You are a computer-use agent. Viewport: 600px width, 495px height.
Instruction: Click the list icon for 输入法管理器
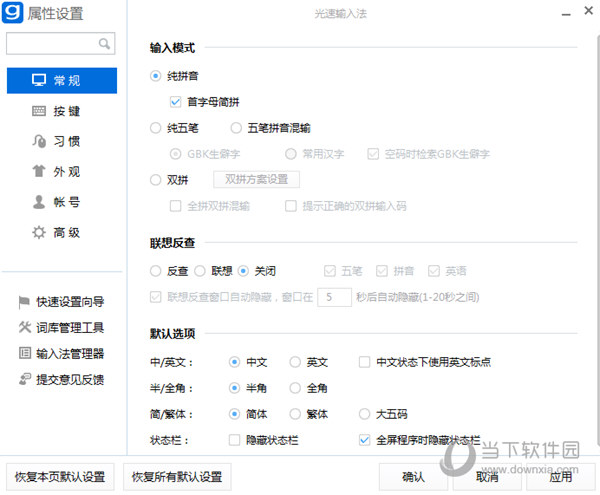pyautogui.click(x=24, y=353)
